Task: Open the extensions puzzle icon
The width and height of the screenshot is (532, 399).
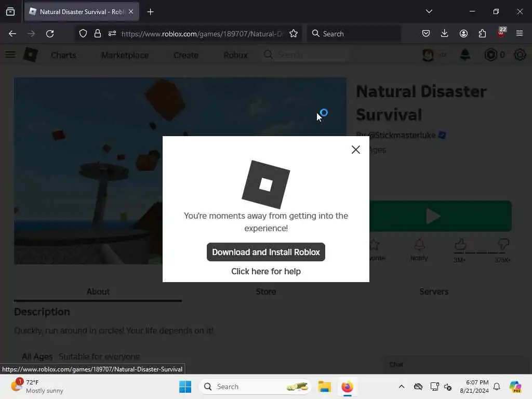Action: pyautogui.click(x=482, y=33)
